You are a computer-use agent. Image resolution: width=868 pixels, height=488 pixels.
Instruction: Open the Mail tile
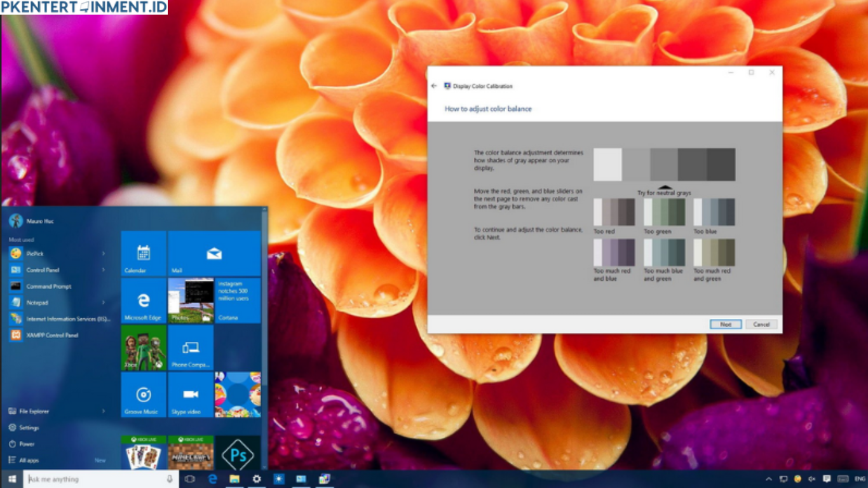click(214, 254)
